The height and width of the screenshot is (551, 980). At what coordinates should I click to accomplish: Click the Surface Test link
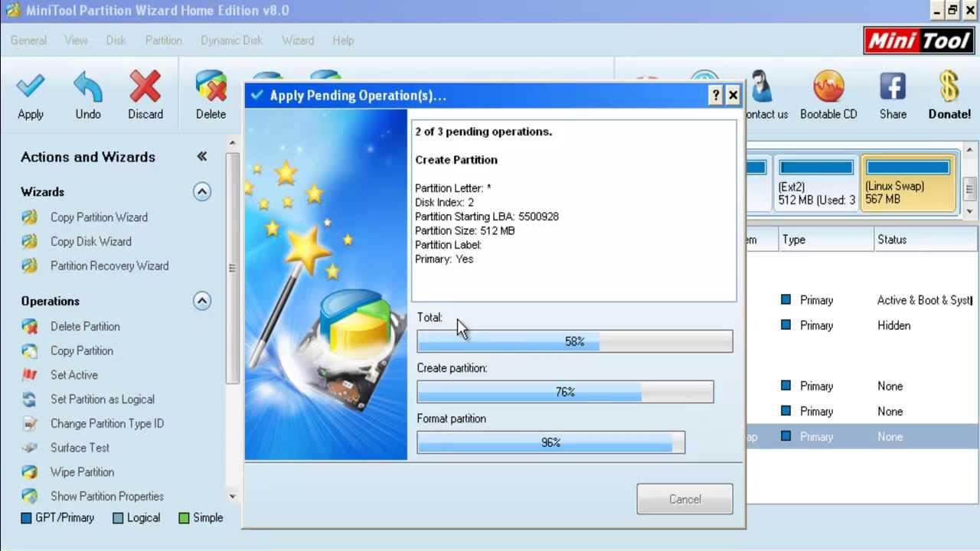(x=80, y=448)
